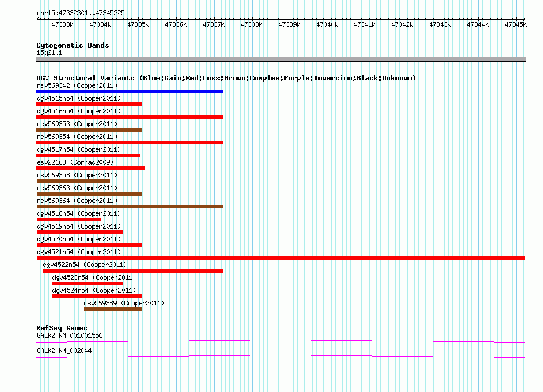Open the dgv4524n54 (Cooper2011) label
Image resolution: width=543 pixels, height=392 pixels.
94,290
